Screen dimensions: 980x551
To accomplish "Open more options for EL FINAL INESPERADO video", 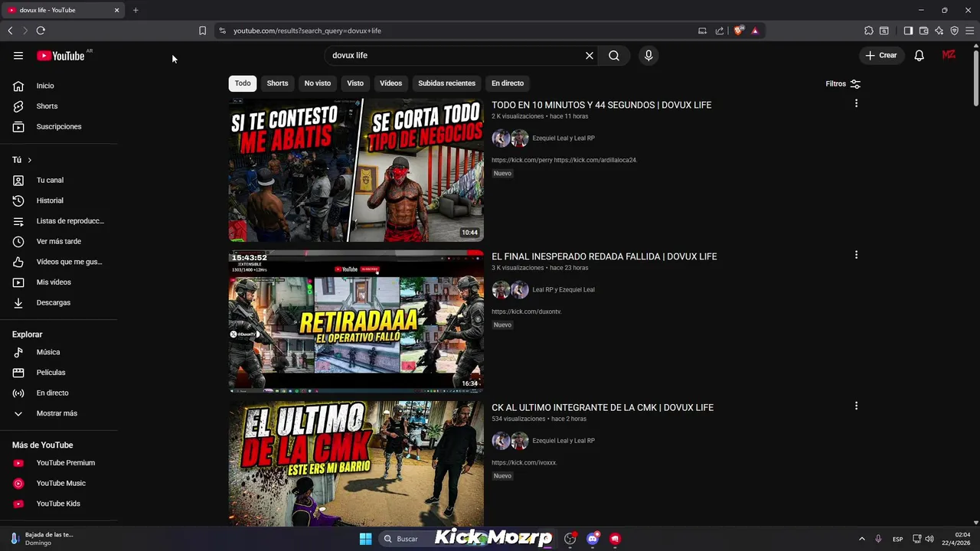I will 856,255.
